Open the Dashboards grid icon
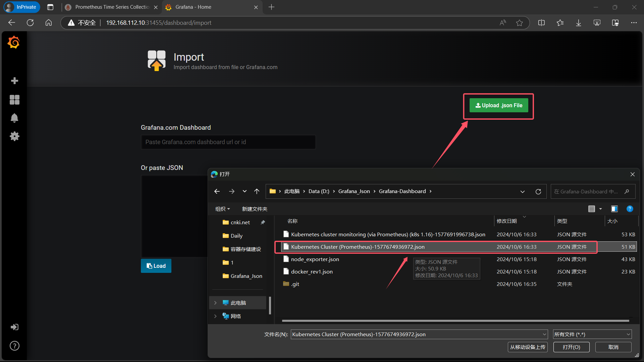 pos(14,100)
